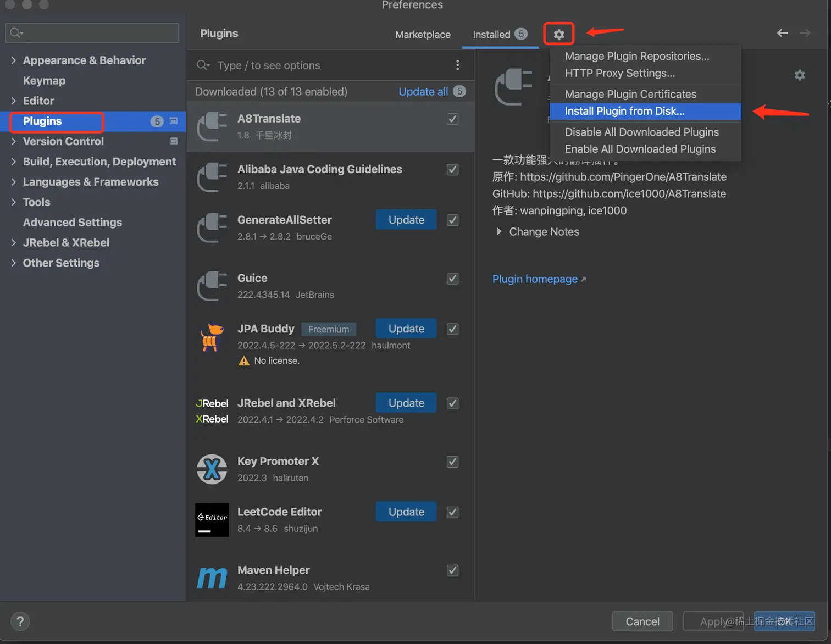This screenshot has height=644, width=831.
Task: Click the JRebel XRebel logo icon
Action: (212, 411)
